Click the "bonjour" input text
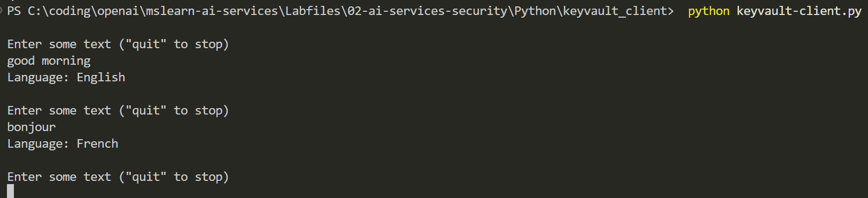The height and width of the screenshot is (198, 868). pyautogui.click(x=31, y=127)
